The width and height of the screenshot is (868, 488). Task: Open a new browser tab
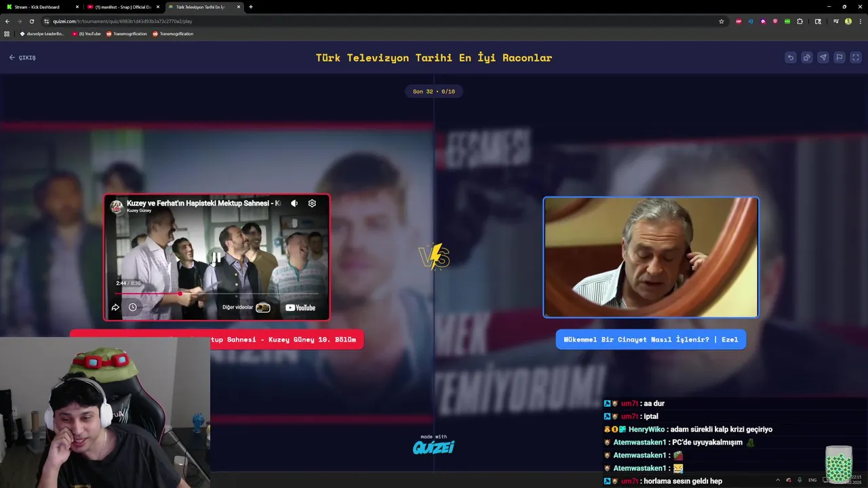click(251, 7)
